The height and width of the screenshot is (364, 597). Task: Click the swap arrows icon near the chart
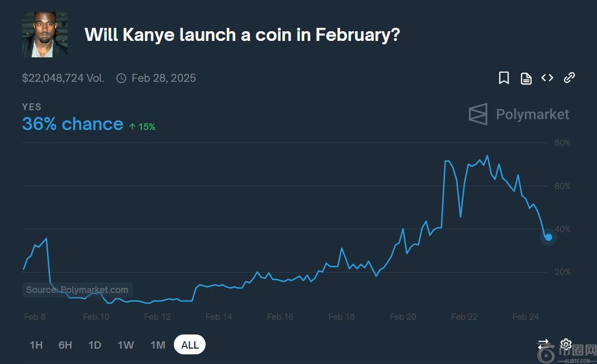coord(543,344)
